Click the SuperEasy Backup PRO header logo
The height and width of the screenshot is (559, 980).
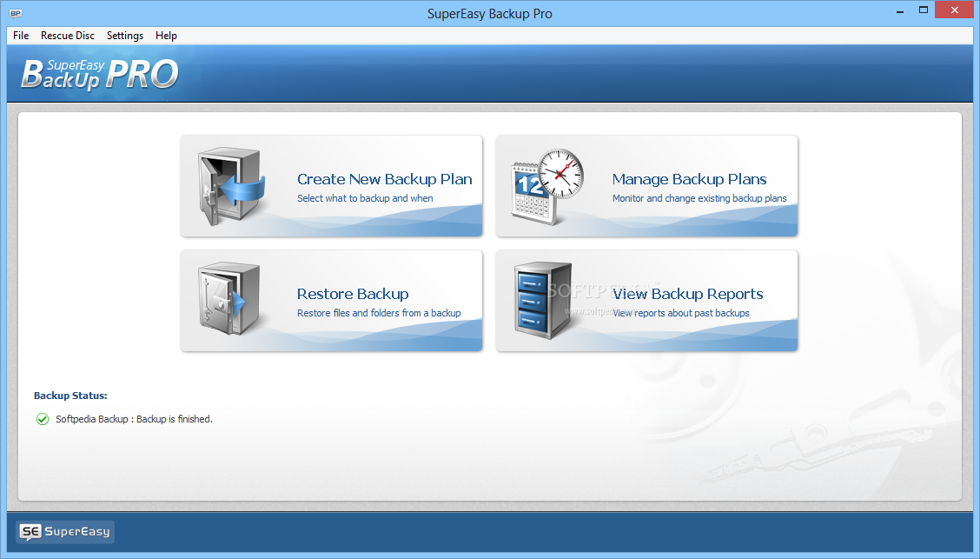(x=100, y=75)
